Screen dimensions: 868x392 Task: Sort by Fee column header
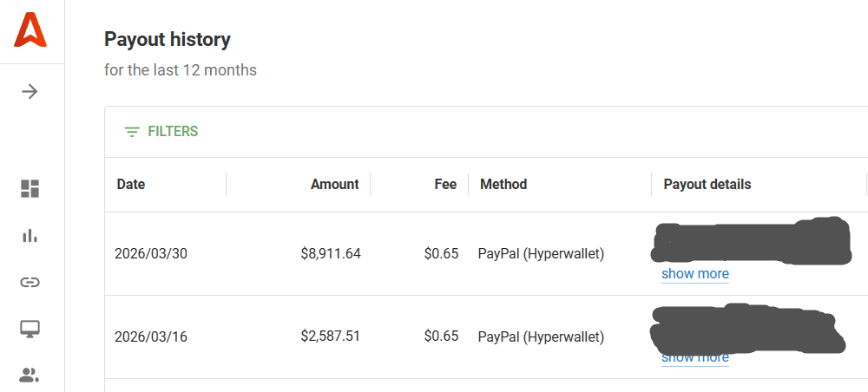pos(445,184)
